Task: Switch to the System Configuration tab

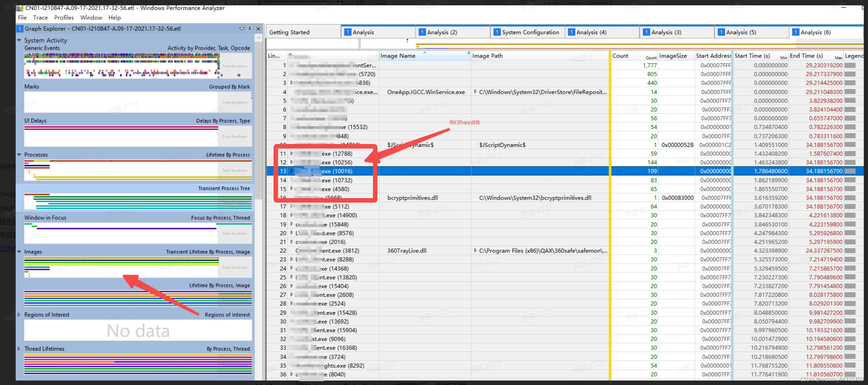Action: [530, 33]
